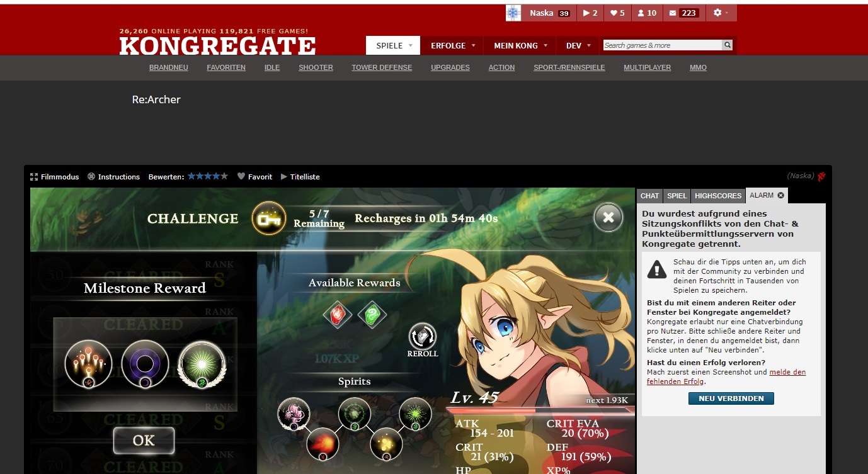Click the red gem available reward
This screenshot has height=474, width=868.
(x=338, y=315)
